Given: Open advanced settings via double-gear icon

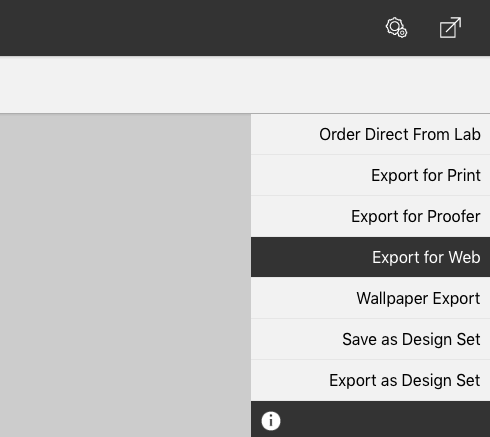Looking at the screenshot, I should [396, 28].
